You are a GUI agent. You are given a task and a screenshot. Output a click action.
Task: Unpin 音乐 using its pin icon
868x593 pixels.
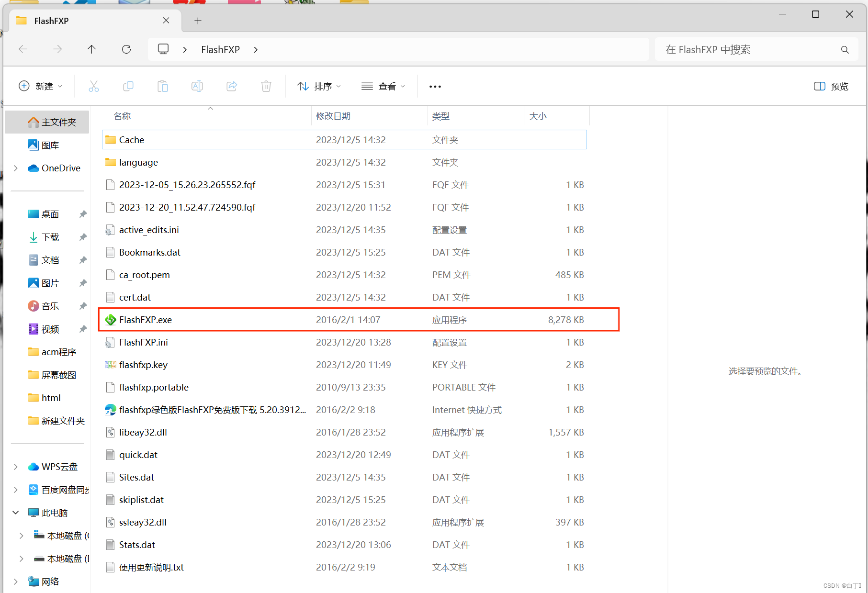(83, 306)
